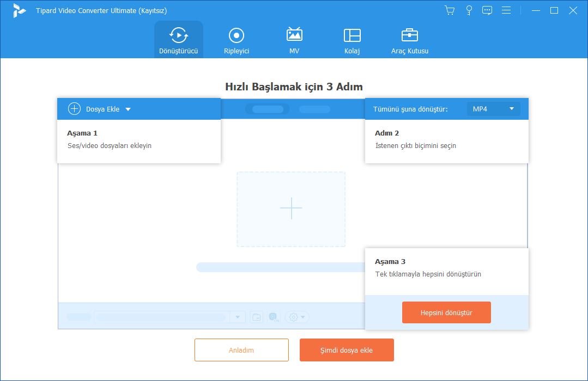Screen dimensions: 588x381
Task: Maximize the Tipard window
Action: (x=554, y=10)
